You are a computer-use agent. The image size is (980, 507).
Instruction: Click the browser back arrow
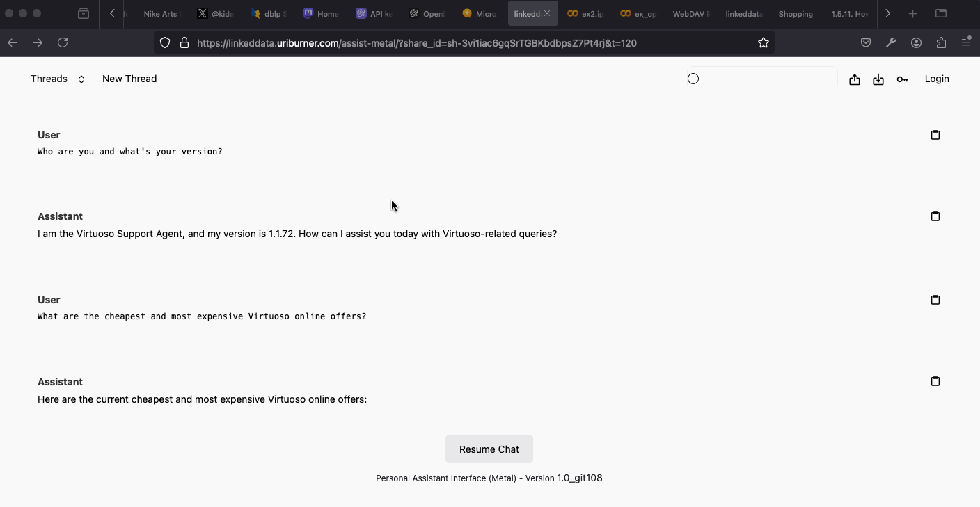click(x=13, y=43)
